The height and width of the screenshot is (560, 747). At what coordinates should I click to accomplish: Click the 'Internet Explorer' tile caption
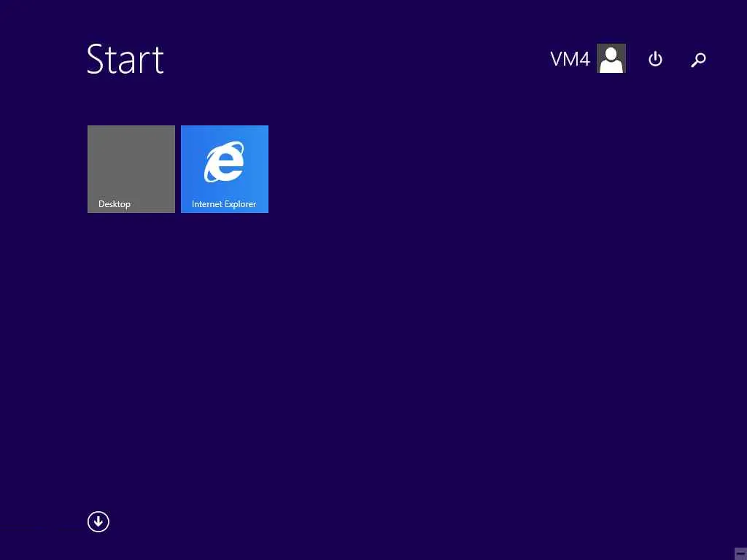(x=224, y=204)
